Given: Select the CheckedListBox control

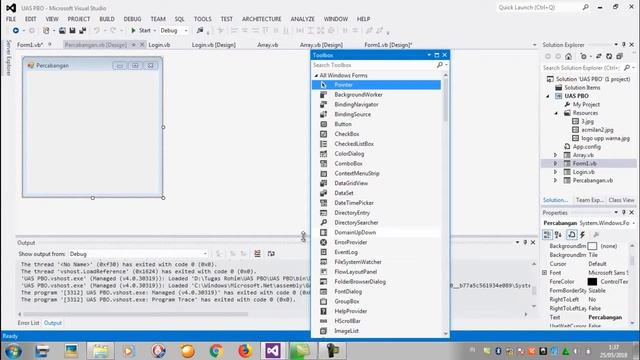Looking at the screenshot, I should 376,144.
